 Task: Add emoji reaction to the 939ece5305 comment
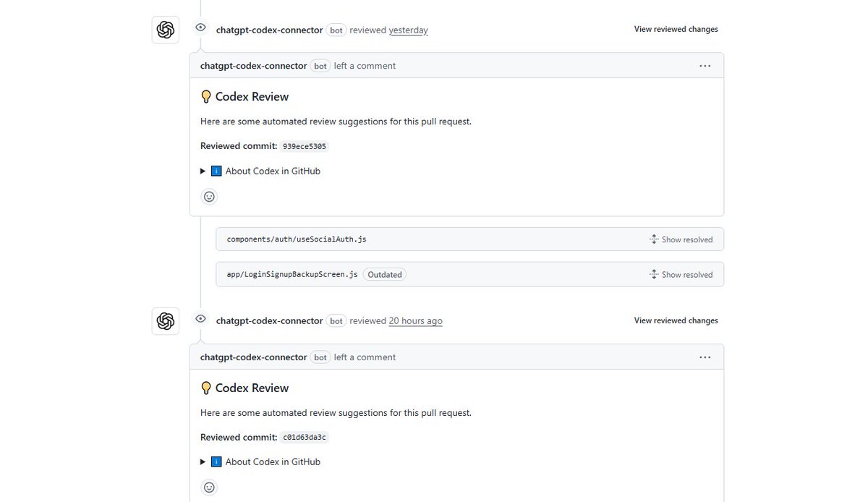click(x=209, y=197)
